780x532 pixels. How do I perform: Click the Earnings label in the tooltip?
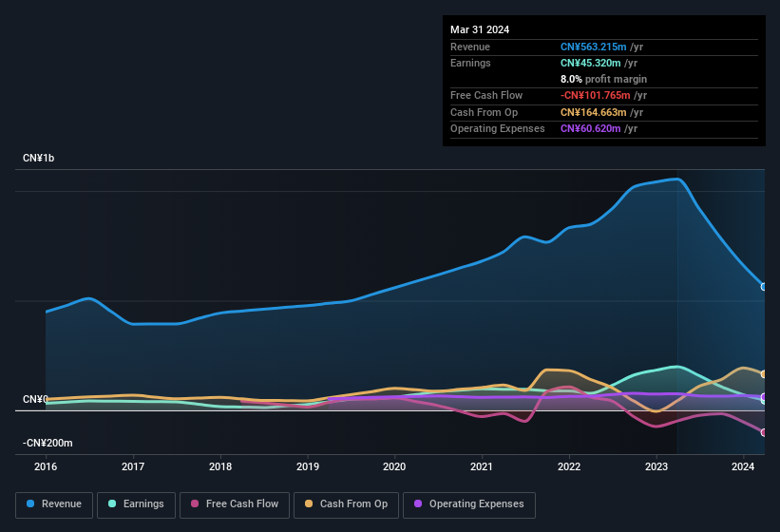coord(470,63)
